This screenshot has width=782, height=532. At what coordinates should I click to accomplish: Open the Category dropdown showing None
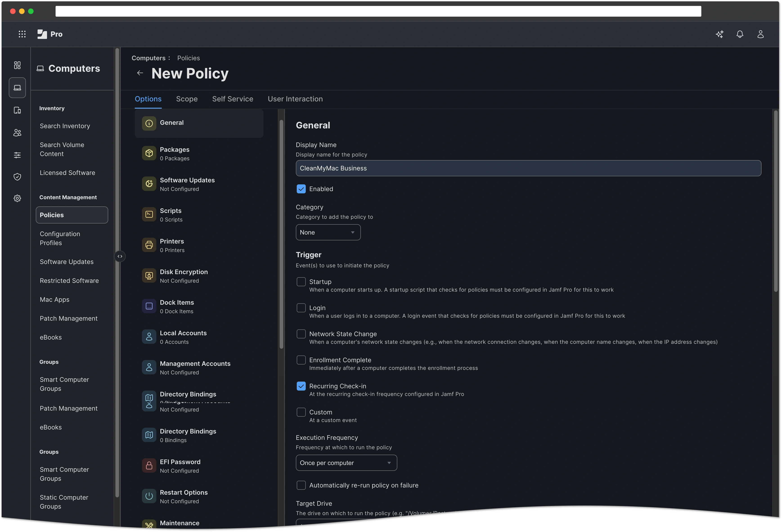pos(328,232)
